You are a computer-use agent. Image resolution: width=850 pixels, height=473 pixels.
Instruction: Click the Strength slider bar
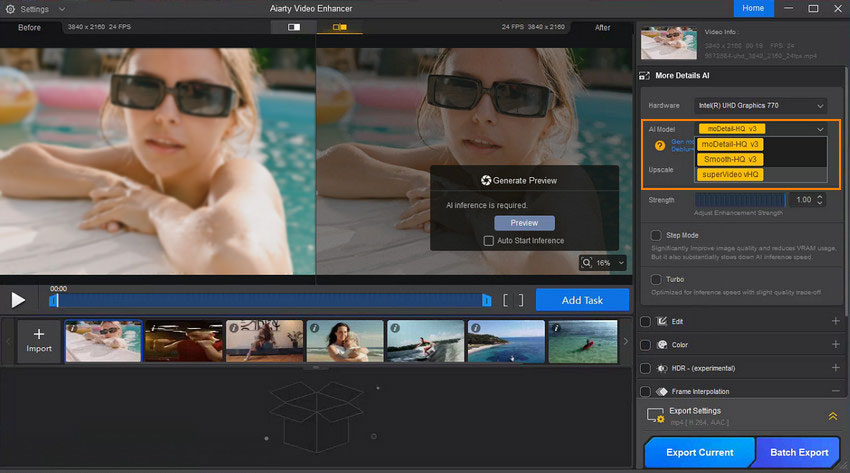(x=739, y=200)
